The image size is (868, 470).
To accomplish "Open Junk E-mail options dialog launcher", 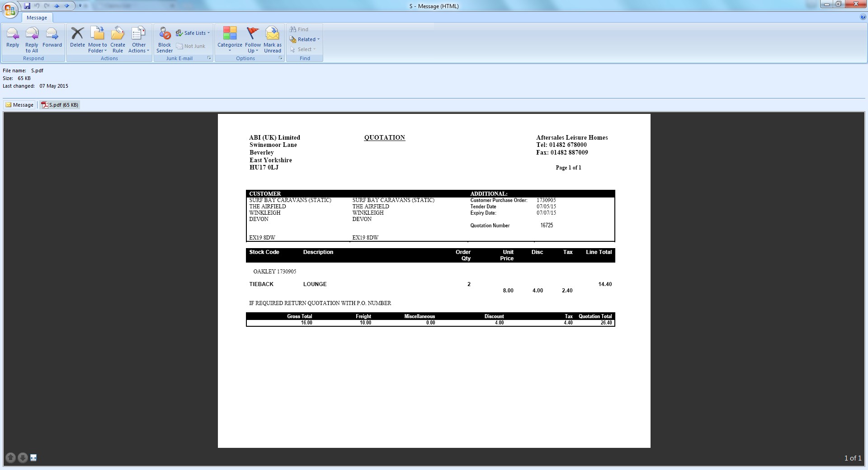I will [209, 58].
